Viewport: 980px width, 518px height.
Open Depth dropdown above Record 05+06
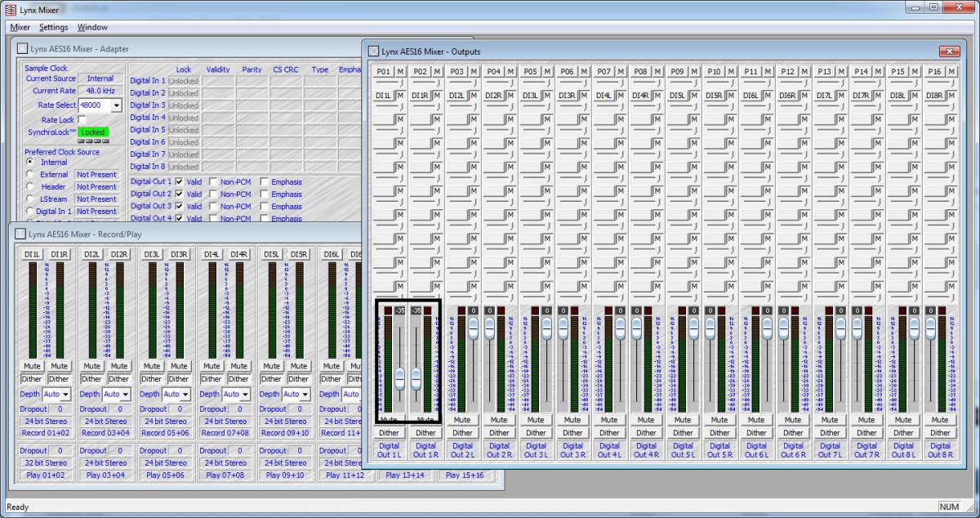point(185,395)
